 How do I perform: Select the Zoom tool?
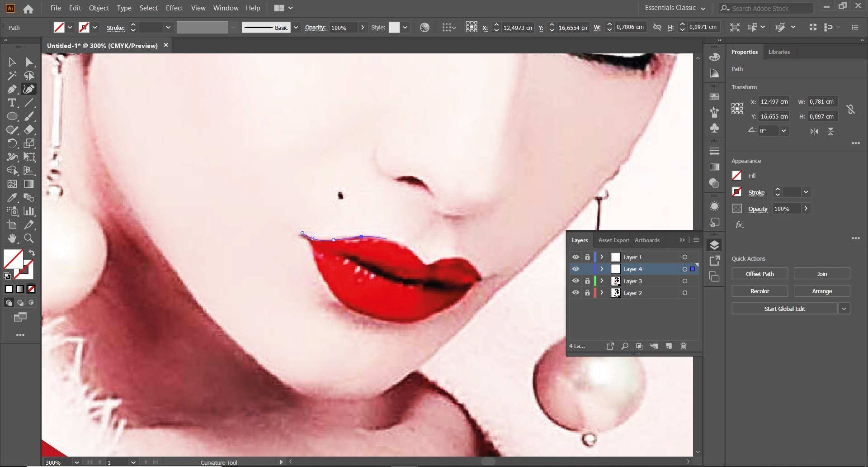[29, 238]
